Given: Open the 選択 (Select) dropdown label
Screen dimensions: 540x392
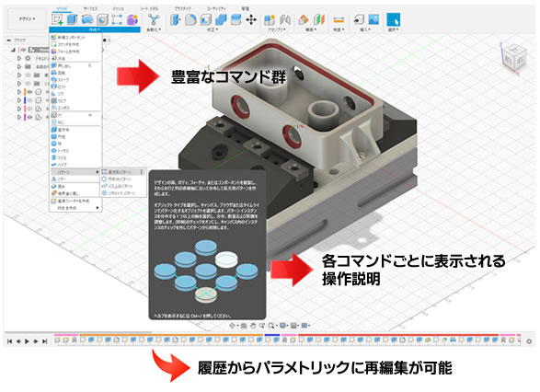Looking at the screenshot, I should click(394, 30).
